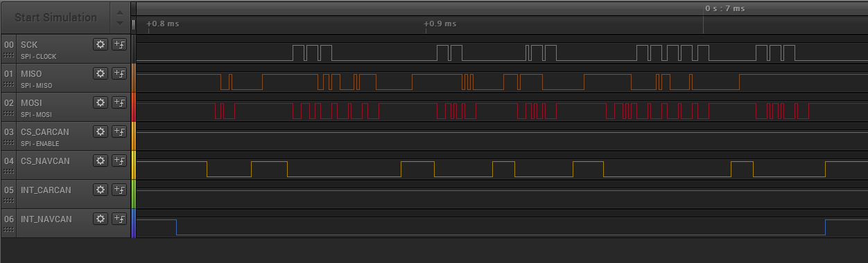Grab the drag handle of channel 04
The width and height of the screenshot is (868, 263).
coord(9,172)
